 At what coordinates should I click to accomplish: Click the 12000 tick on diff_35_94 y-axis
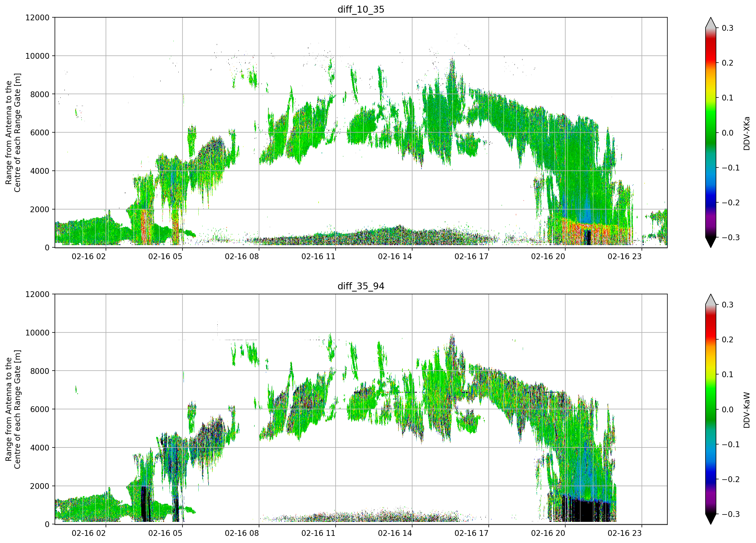(37, 294)
